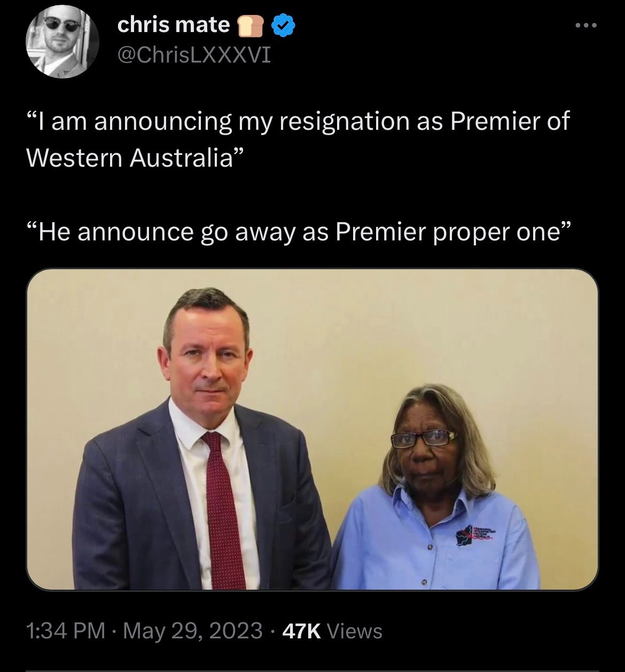Click the 1:34 PM timestamp

click(x=66, y=631)
